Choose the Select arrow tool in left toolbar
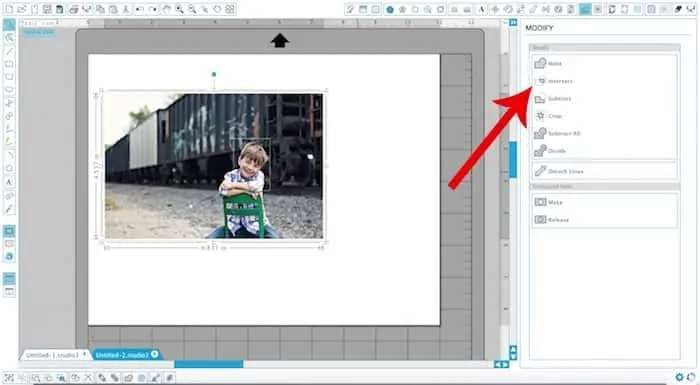The height and width of the screenshot is (385, 700). click(x=9, y=25)
